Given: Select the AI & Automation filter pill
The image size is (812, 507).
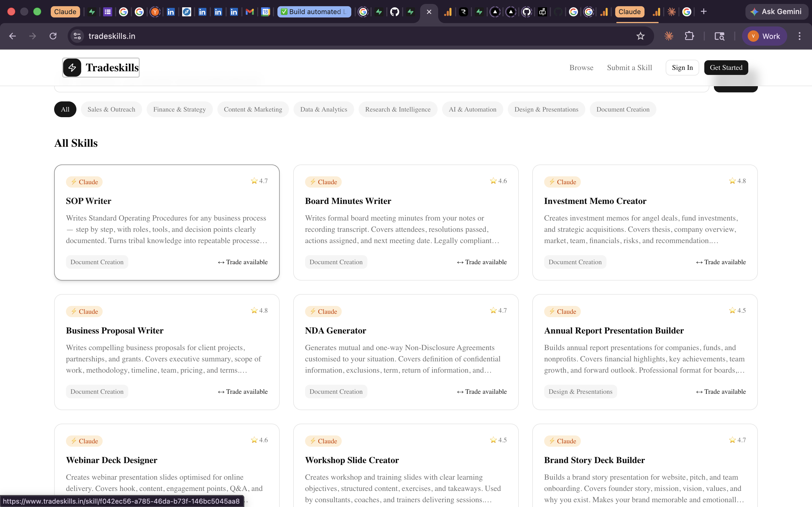Looking at the screenshot, I should tap(472, 109).
